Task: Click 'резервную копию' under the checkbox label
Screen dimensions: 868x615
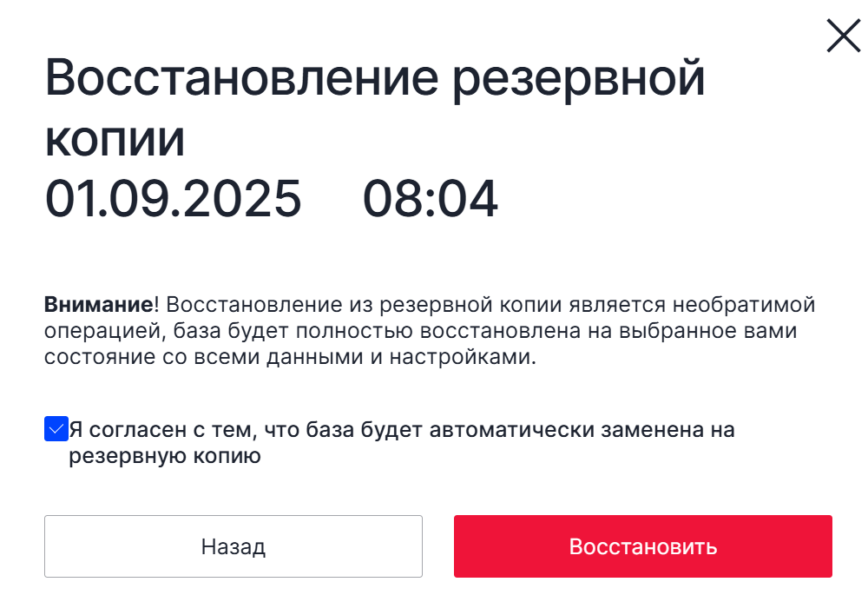Action: (164, 456)
